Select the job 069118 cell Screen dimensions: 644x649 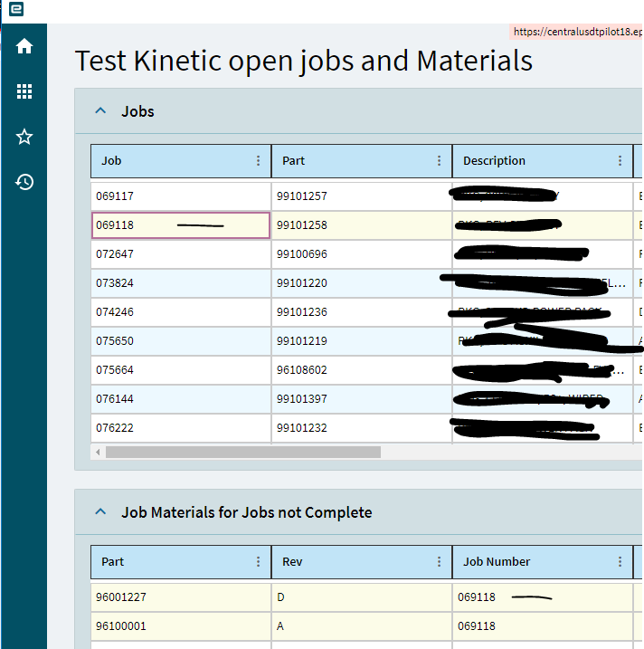click(181, 225)
